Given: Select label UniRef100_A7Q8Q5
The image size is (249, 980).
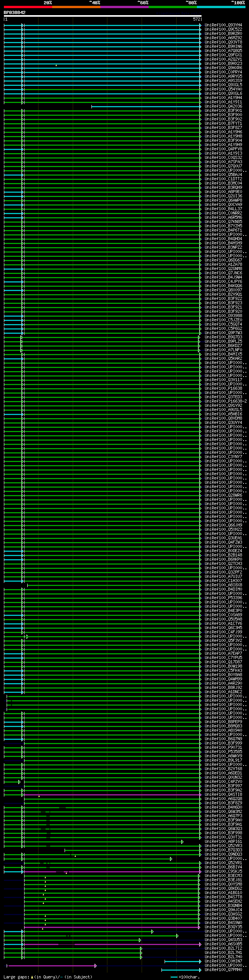Looking at the screenshot, I should coord(223,51).
